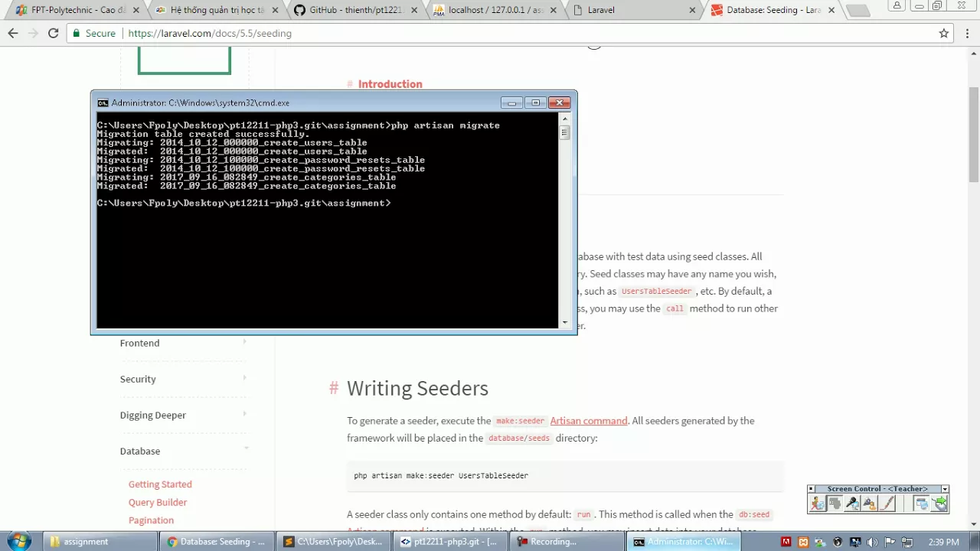Expand the Security sidebar section
Viewport: 980px width, 551px height.
pyautogui.click(x=184, y=379)
